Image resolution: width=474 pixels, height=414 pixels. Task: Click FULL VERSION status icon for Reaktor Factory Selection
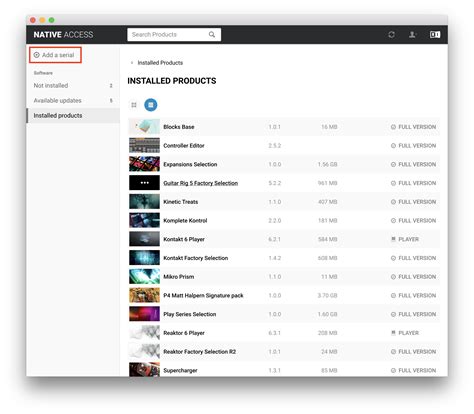pos(393,352)
